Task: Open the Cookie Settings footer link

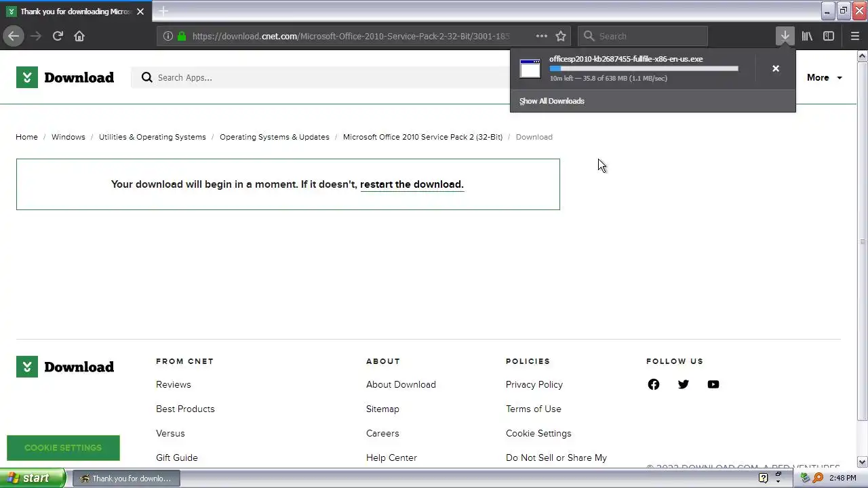Action: pos(538,433)
